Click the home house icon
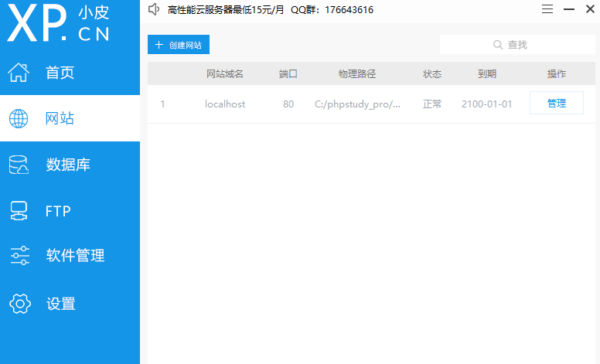The width and height of the screenshot is (600, 364). (x=19, y=73)
